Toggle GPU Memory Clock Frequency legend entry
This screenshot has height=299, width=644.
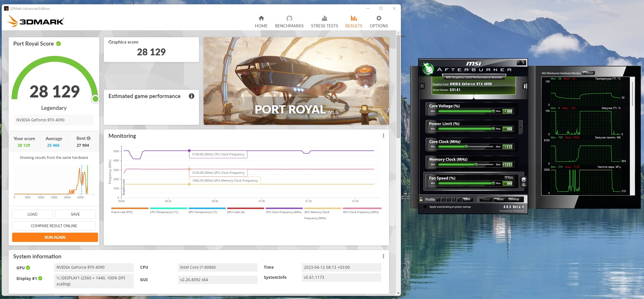(323, 214)
